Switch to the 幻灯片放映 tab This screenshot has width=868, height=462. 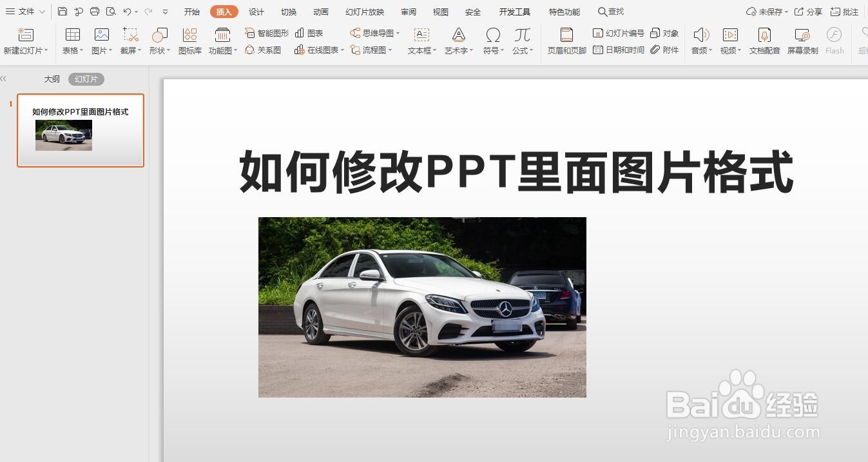[x=365, y=12]
